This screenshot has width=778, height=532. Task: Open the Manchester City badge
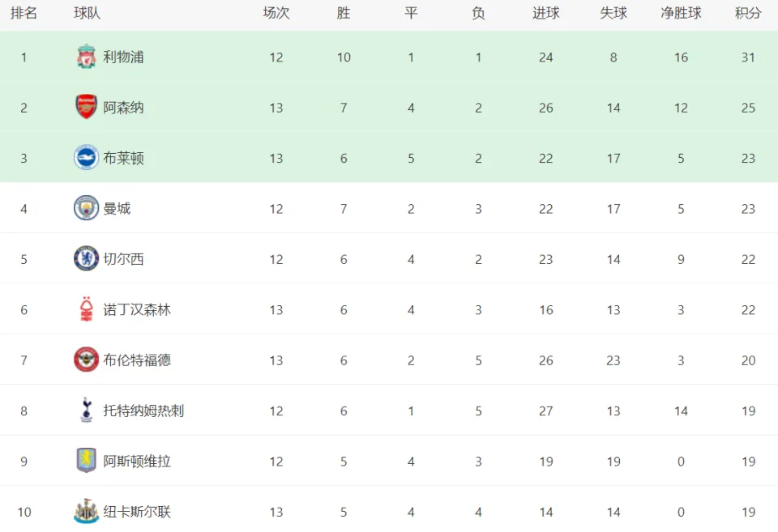click(x=87, y=208)
